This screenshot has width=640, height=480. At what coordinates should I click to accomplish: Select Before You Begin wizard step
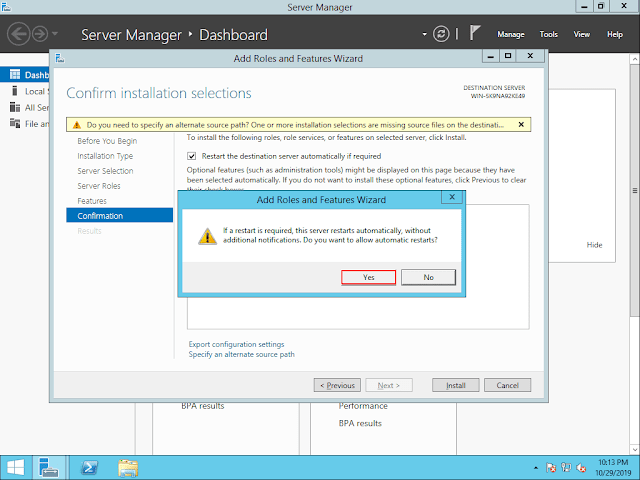(x=107, y=141)
